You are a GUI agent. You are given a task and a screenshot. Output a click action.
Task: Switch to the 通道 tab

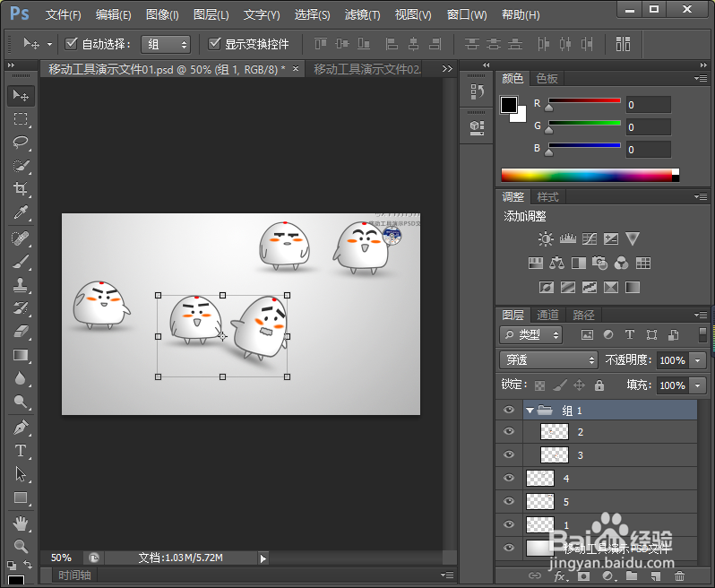[547, 315]
